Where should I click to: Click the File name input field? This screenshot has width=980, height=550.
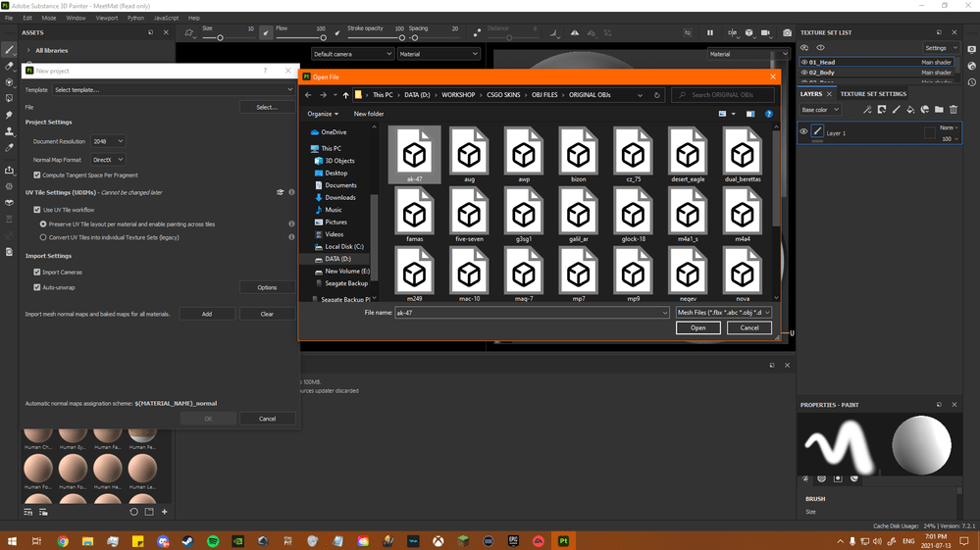click(532, 313)
